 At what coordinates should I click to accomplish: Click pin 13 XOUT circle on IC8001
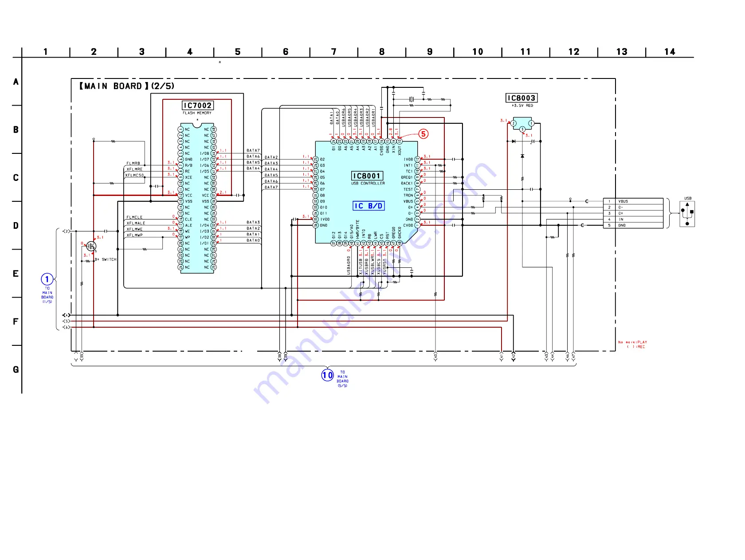(x=400, y=141)
